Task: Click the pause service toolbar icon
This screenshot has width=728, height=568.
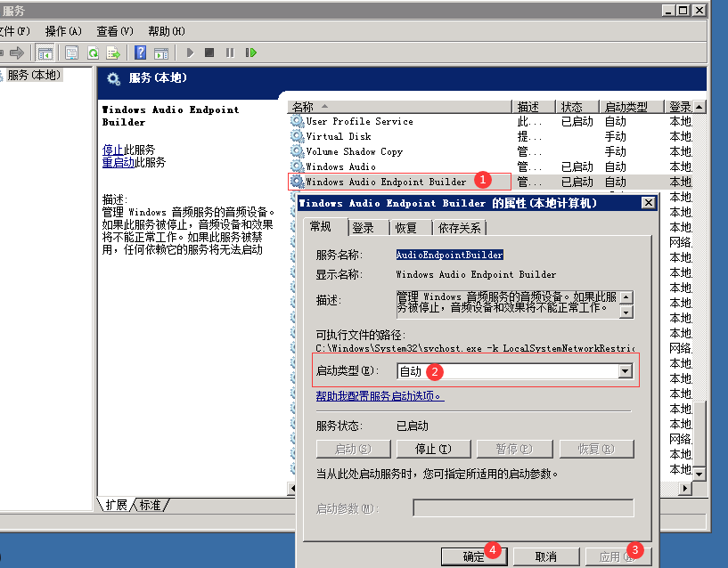Action: [230, 53]
